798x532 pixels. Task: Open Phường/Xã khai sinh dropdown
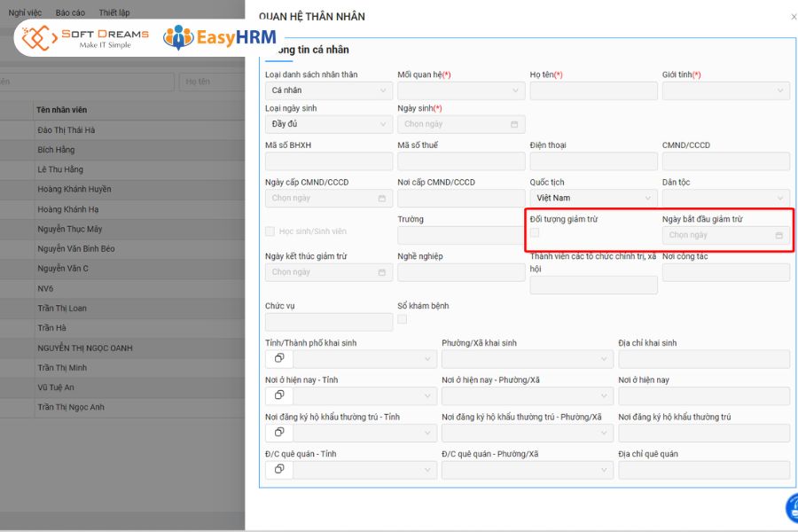coord(528,359)
